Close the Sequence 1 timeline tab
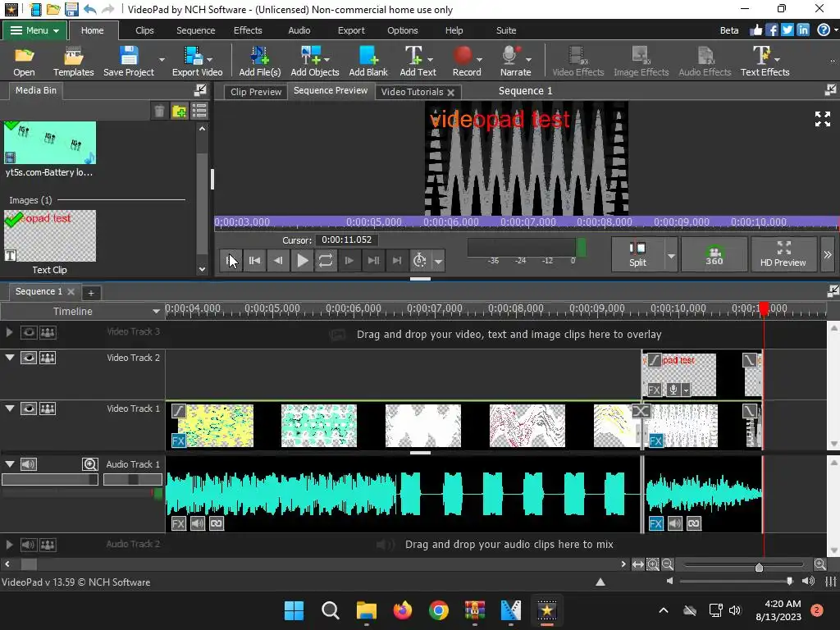The width and height of the screenshot is (840, 630). point(71,291)
